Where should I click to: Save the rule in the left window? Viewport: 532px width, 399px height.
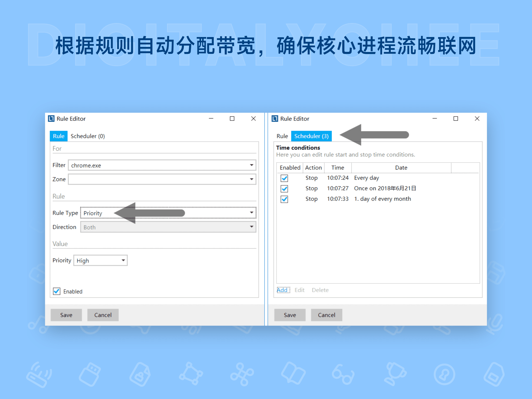pos(66,315)
